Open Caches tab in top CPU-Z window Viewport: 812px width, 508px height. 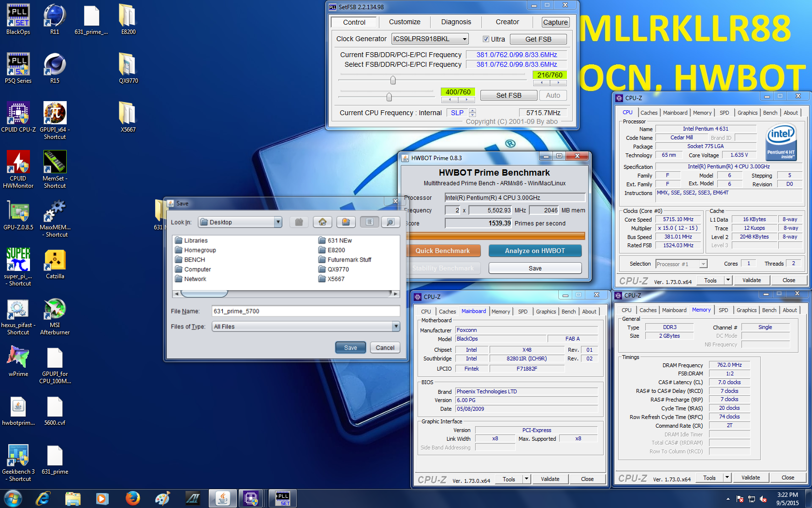coord(649,113)
